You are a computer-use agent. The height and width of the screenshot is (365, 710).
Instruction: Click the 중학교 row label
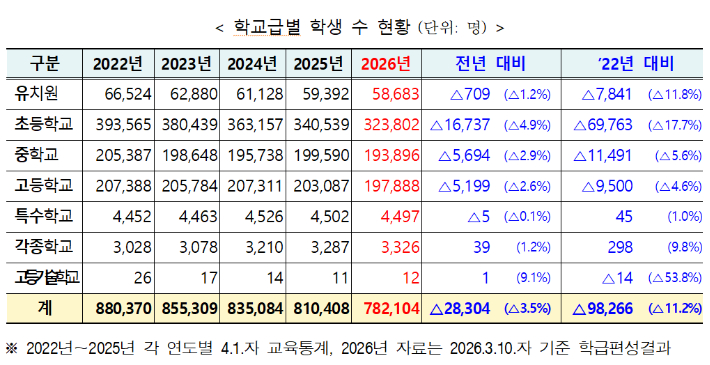(x=36, y=155)
